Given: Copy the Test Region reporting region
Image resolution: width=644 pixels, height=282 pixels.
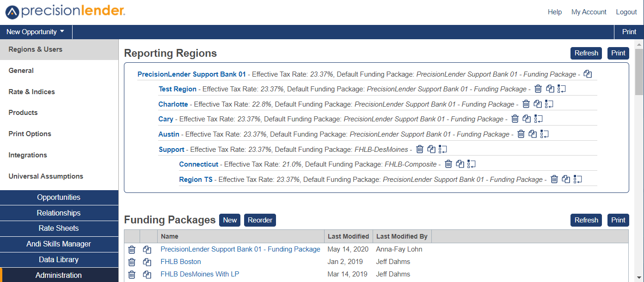Looking at the screenshot, I should point(550,89).
